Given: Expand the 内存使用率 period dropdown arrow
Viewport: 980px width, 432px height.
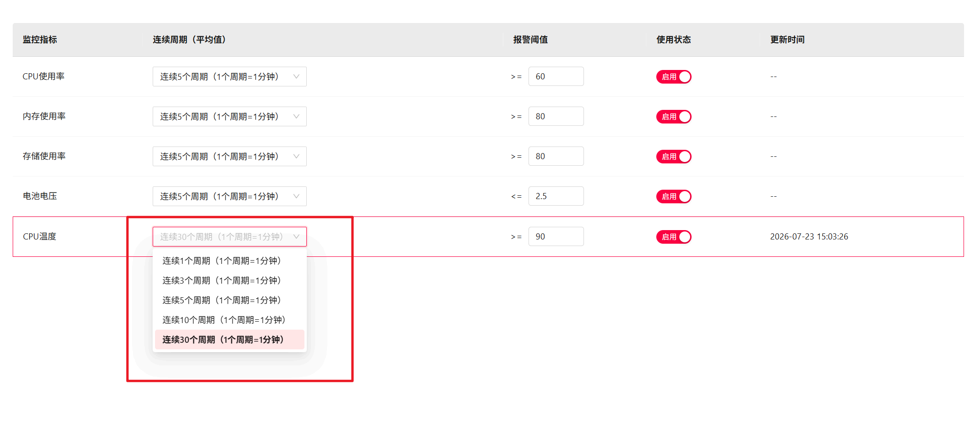Looking at the screenshot, I should click(x=296, y=116).
